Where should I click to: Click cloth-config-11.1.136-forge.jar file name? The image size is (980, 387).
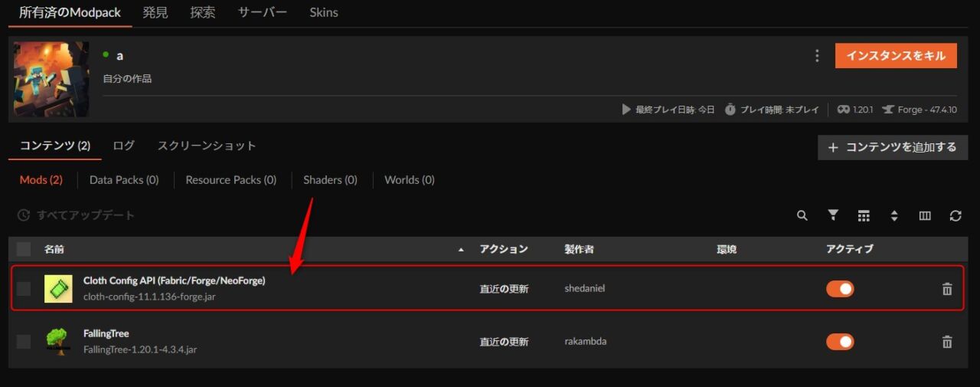click(x=149, y=297)
